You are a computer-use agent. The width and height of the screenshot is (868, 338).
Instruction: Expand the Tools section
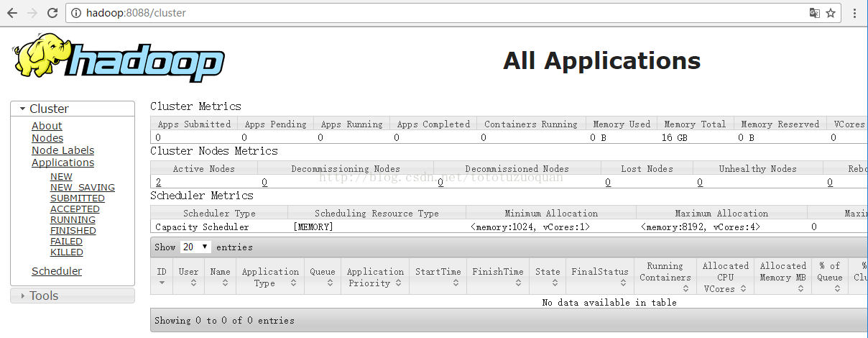coord(73,296)
